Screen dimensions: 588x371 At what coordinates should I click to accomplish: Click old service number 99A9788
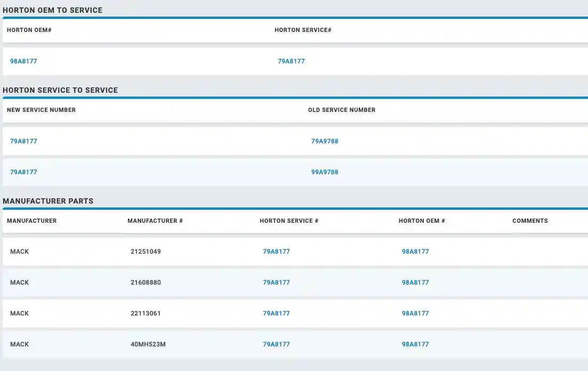(x=325, y=172)
